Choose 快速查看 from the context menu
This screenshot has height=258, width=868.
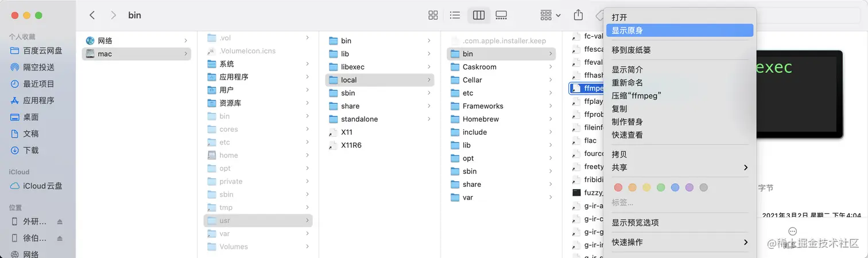click(680, 135)
